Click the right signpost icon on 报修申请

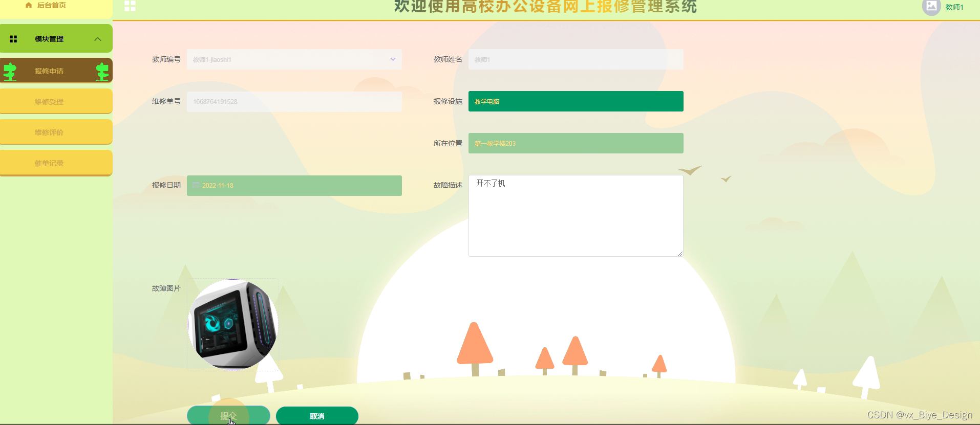[x=102, y=72]
